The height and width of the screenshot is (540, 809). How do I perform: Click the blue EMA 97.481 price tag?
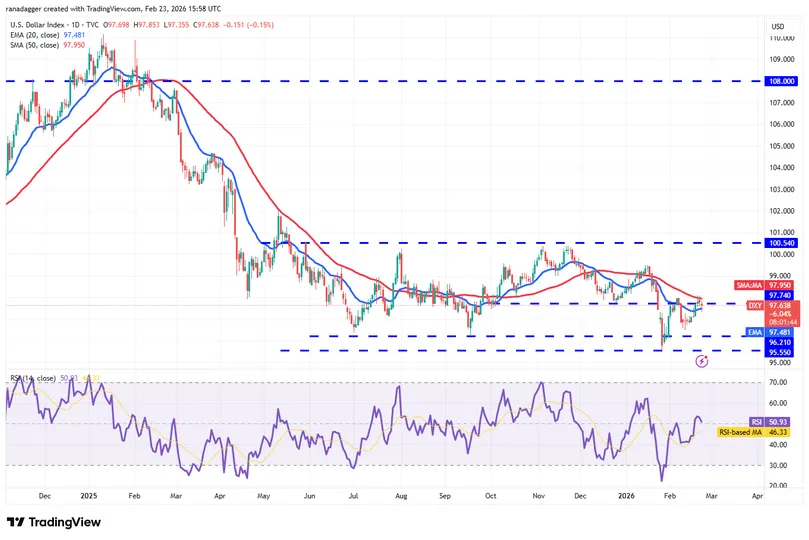click(x=769, y=332)
